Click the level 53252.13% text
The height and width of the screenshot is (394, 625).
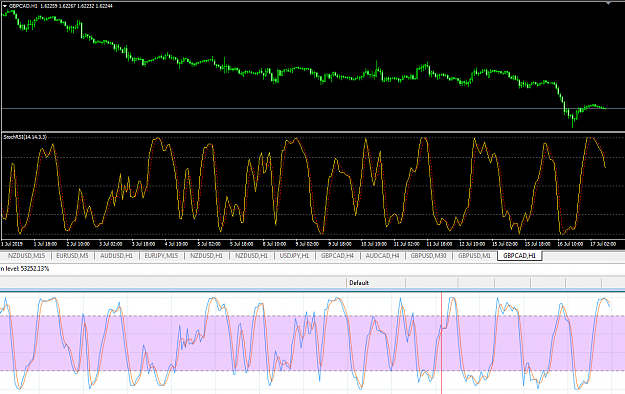coord(28,269)
